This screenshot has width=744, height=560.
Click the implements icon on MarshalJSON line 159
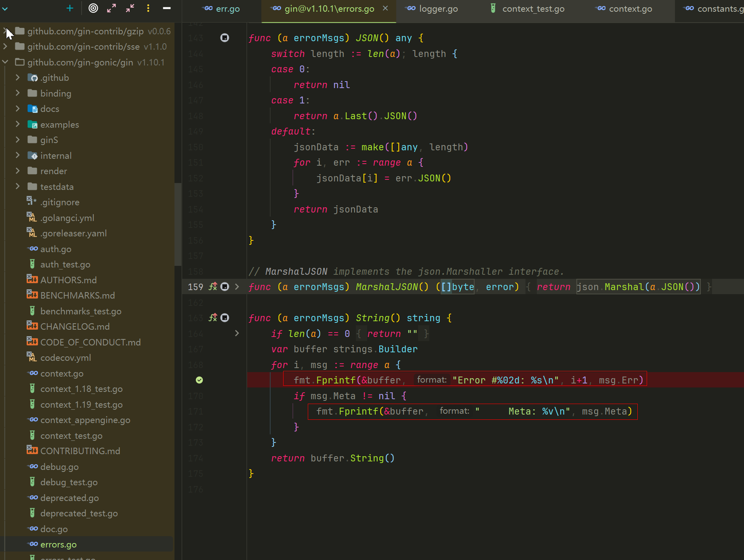213,286
